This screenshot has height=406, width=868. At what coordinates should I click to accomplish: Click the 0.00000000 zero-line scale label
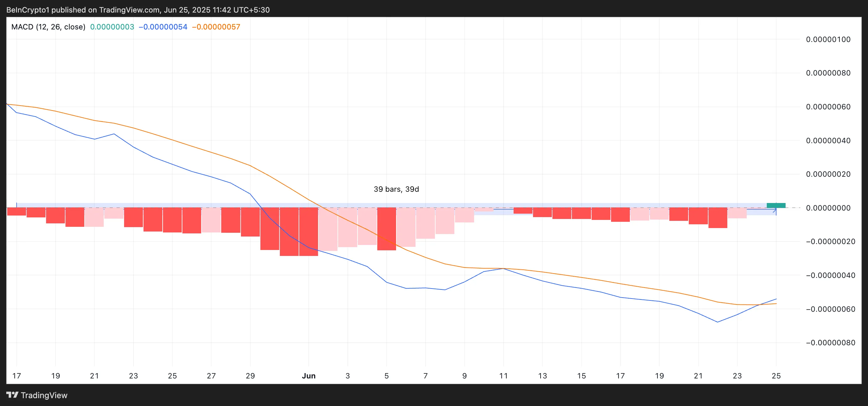click(828, 208)
